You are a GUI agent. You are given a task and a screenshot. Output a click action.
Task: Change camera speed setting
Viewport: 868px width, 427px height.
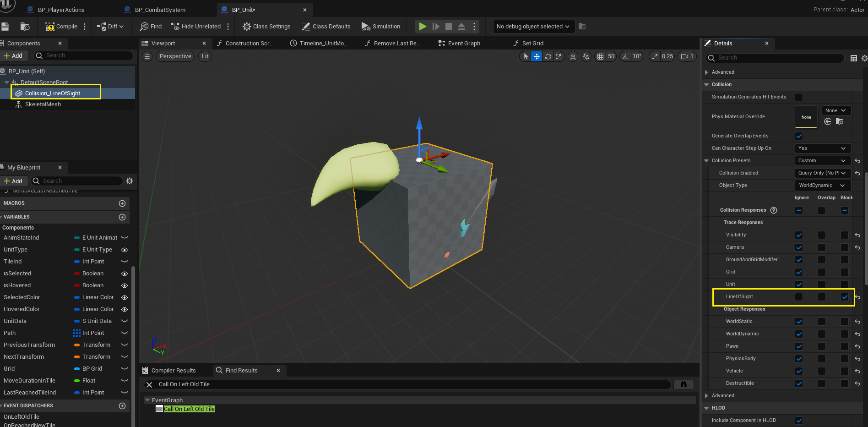(688, 56)
